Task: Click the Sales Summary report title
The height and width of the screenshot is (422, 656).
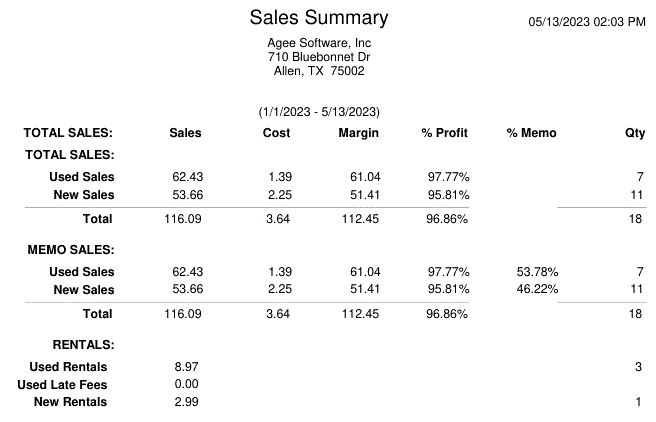Action: [319, 18]
